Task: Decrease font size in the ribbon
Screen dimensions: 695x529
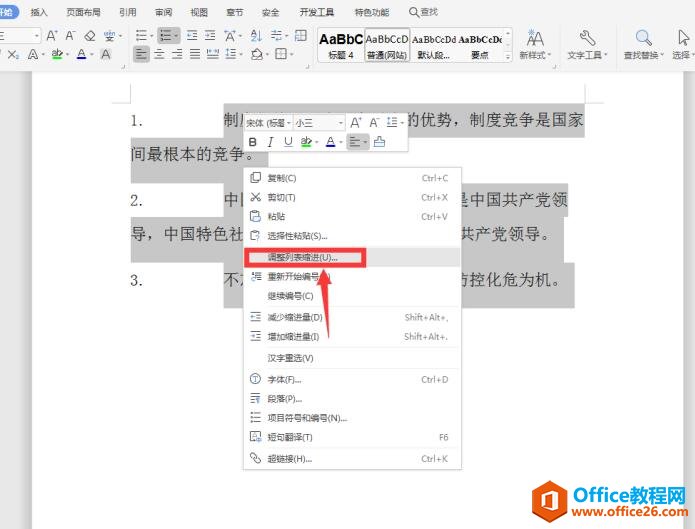Action: [70, 35]
